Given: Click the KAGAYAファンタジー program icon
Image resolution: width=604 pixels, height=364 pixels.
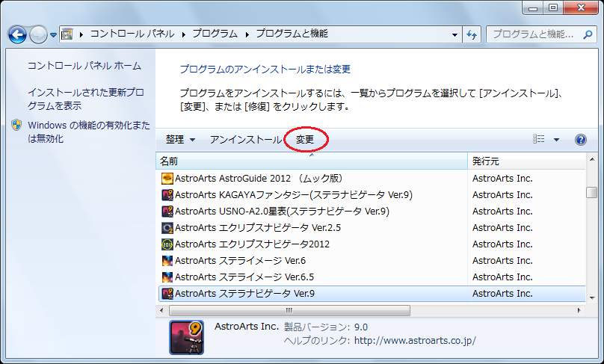Looking at the screenshot, I should 167,195.
